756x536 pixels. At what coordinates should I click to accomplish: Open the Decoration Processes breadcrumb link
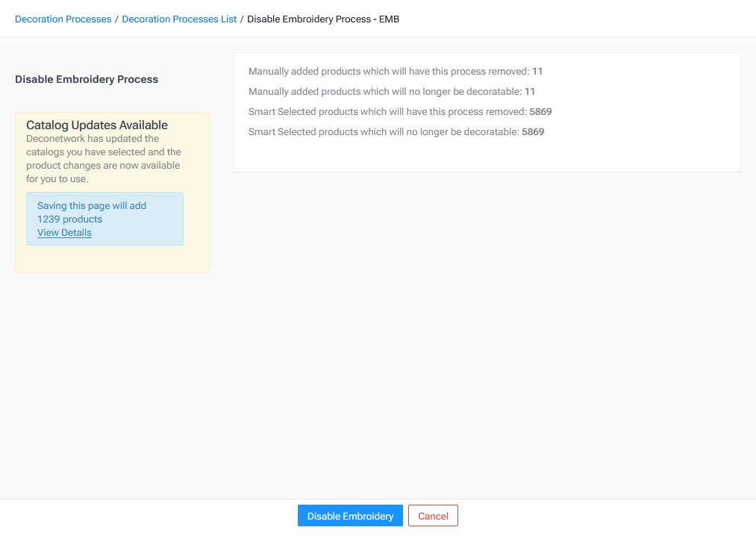pyautogui.click(x=63, y=19)
